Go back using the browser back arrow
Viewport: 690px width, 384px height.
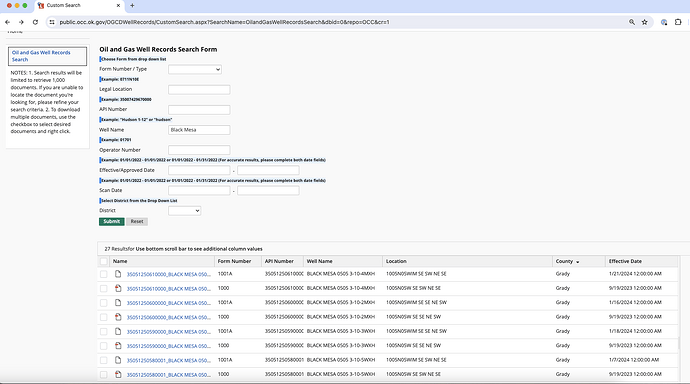pyautogui.click(x=7, y=22)
